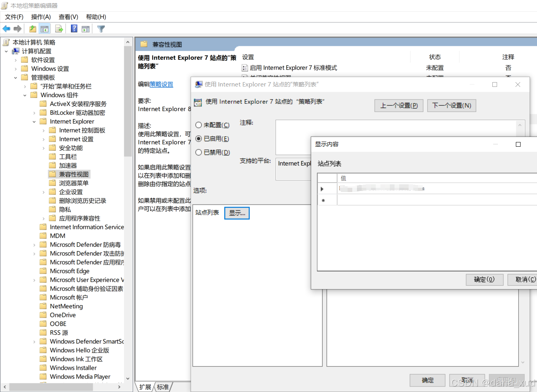The image size is (537, 392).
Task: Click 确定(O) in the 显示内容 dialog
Action: click(x=485, y=279)
